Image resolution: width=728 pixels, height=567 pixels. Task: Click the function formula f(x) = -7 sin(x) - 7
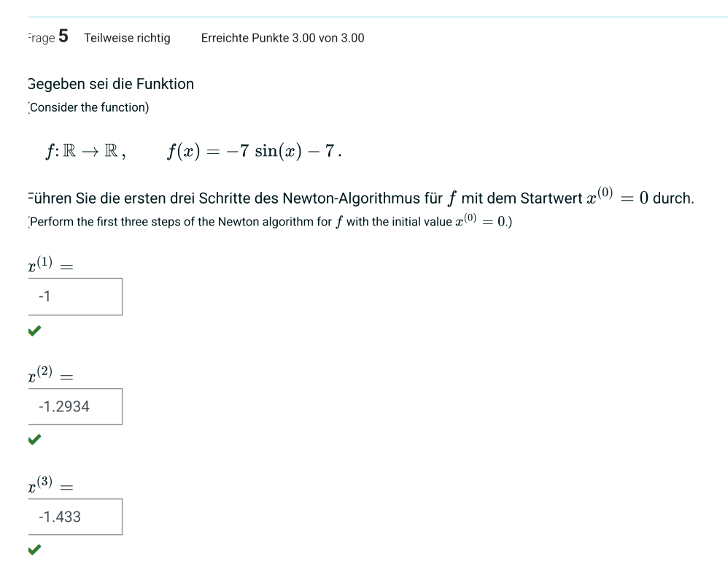[254, 151]
